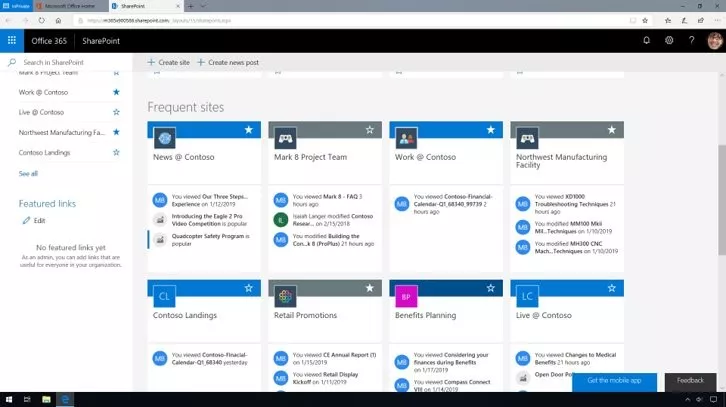Click the Retail Promotions site logo

point(285,296)
